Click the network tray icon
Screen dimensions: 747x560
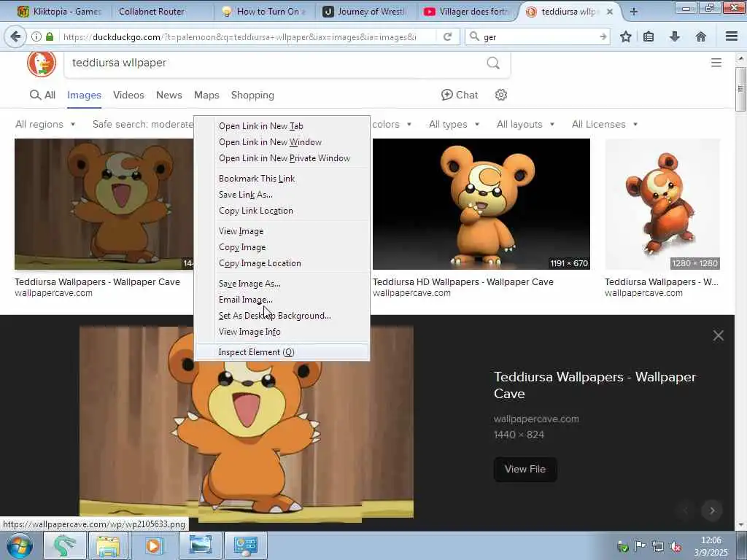(x=658, y=546)
